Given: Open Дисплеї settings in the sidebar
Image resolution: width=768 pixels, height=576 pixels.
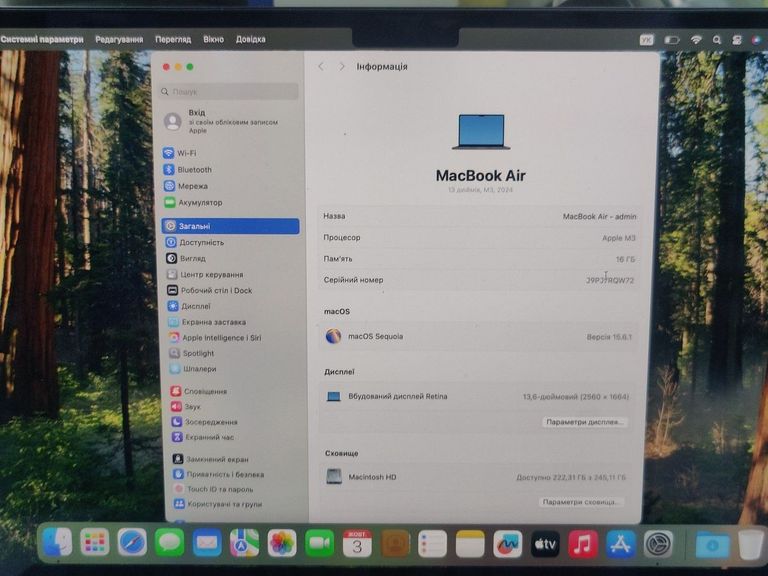Looking at the screenshot, I should click(189, 306).
